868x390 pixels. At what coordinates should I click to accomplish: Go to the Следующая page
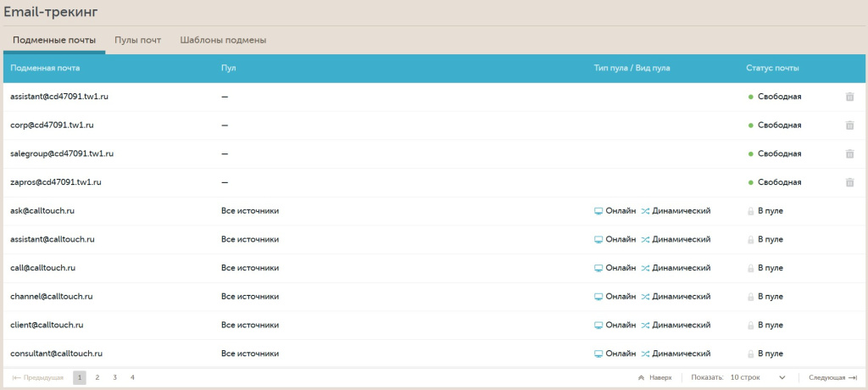[833, 378]
